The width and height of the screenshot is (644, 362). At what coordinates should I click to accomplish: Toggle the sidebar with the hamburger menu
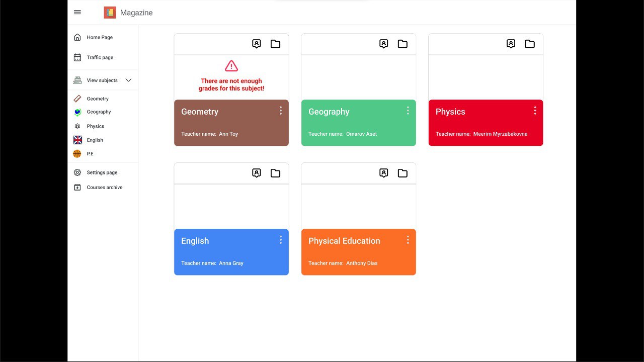tap(77, 12)
